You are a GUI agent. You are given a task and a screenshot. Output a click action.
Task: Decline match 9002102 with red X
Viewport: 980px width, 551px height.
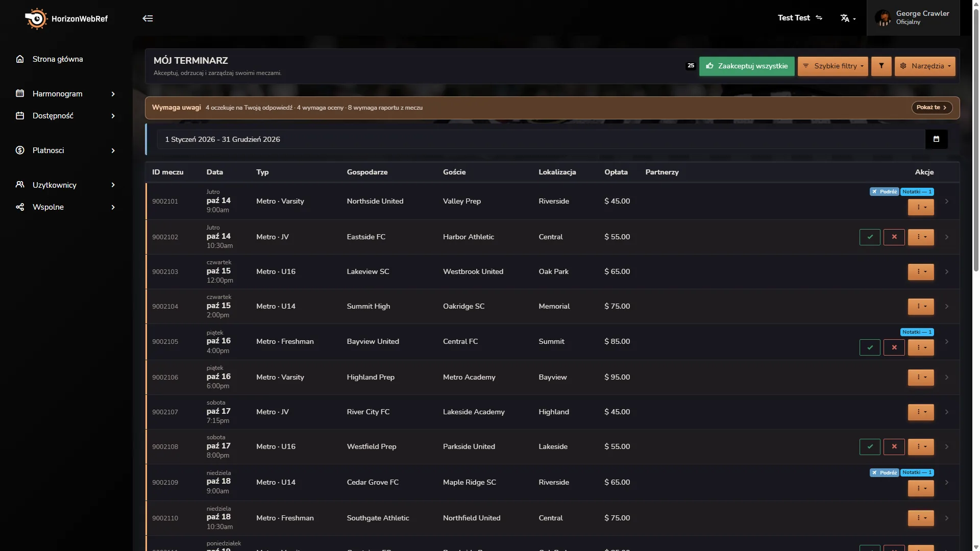pos(894,237)
